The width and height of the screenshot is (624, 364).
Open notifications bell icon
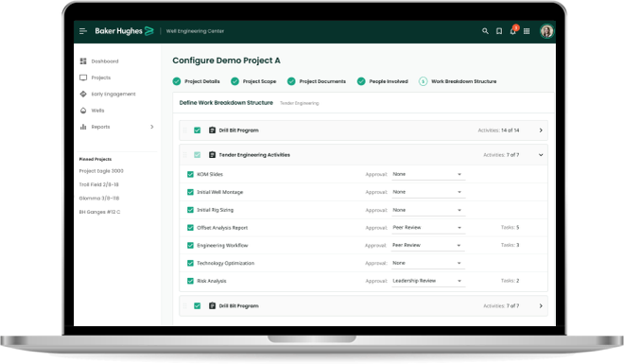pyautogui.click(x=513, y=31)
